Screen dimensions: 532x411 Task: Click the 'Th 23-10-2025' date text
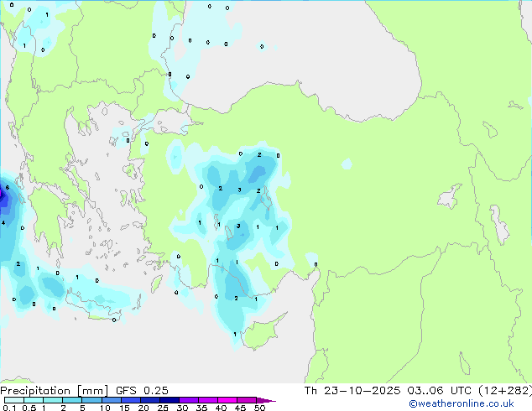point(352,391)
